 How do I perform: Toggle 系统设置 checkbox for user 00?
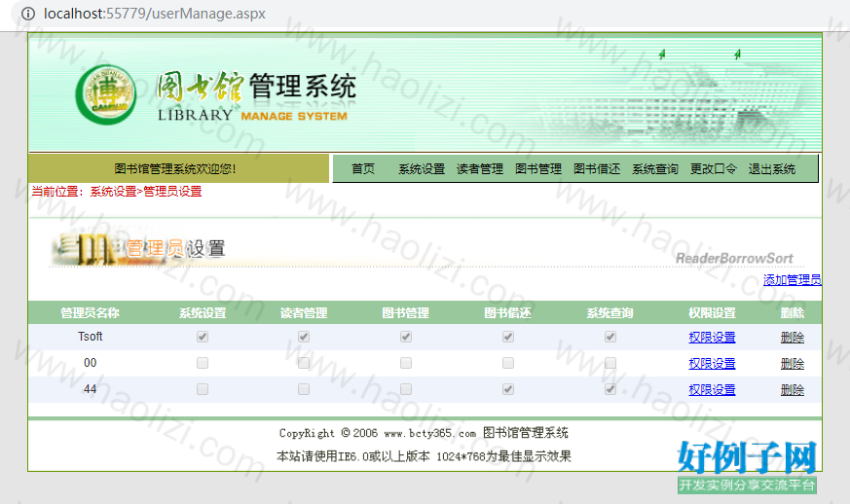(x=203, y=363)
